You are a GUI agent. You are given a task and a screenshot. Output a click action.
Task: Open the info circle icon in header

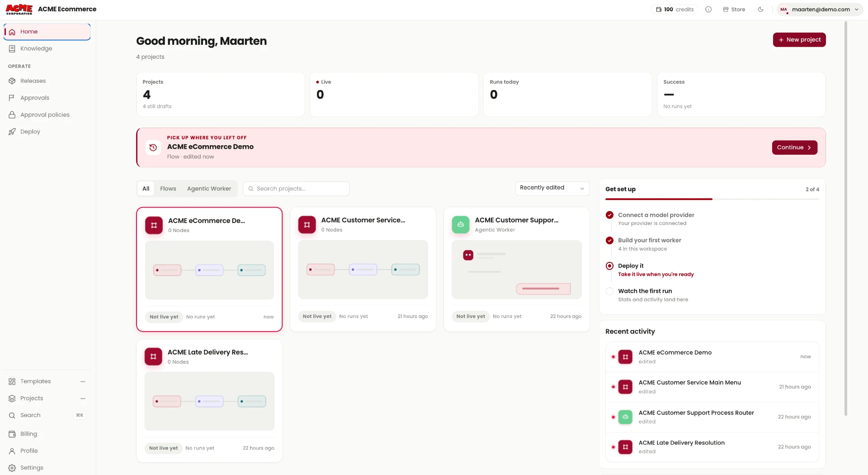click(708, 9)
